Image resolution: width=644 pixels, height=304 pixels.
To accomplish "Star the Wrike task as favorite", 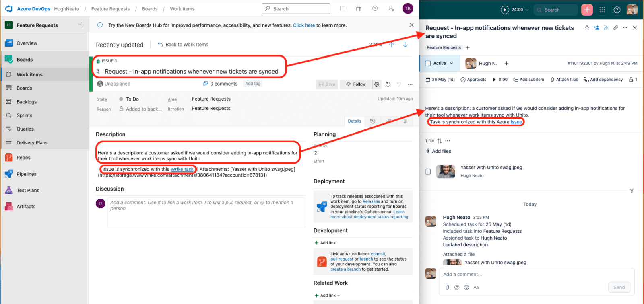I will (587, 28).
